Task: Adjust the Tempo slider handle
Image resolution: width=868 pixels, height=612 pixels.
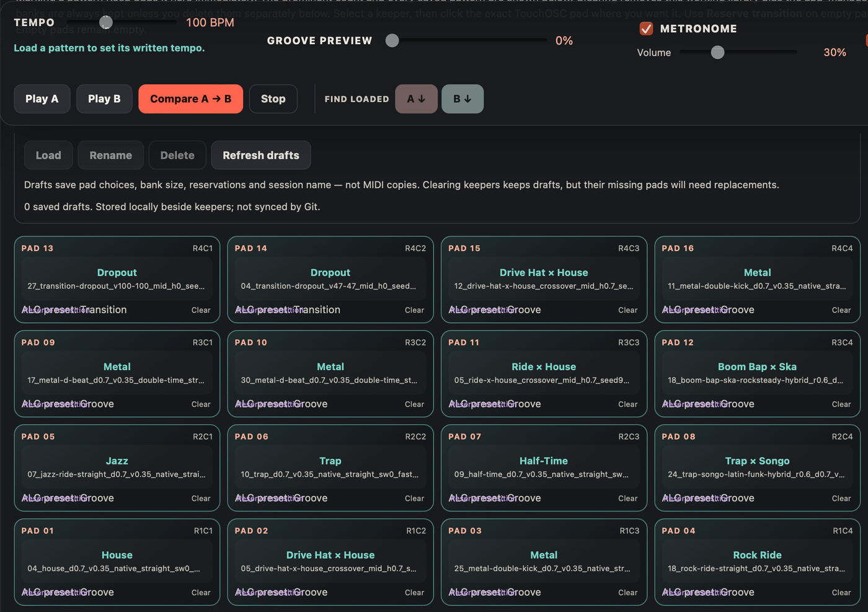Action: coord(106,22)
